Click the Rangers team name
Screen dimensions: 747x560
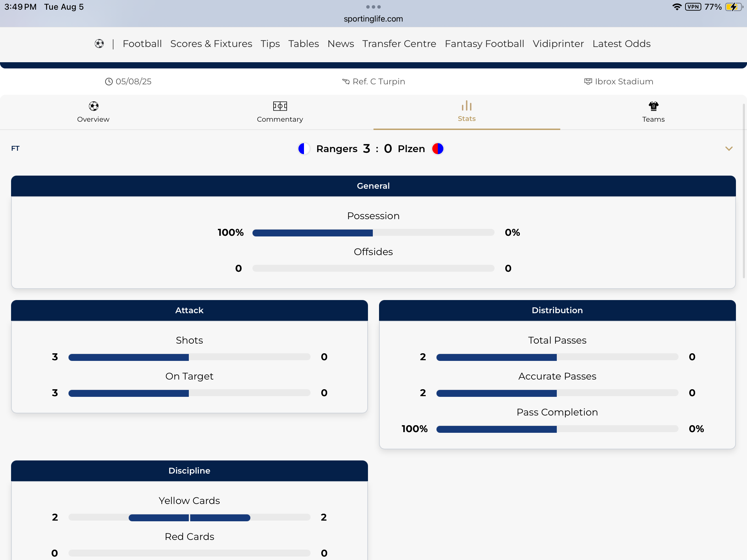[x=337, y=149]
